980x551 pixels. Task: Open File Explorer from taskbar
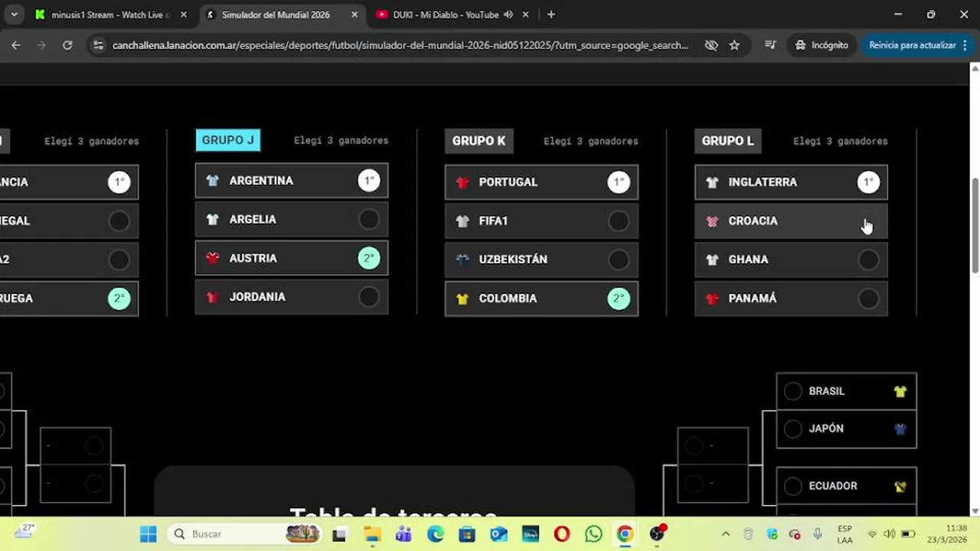tap(372, 533)
